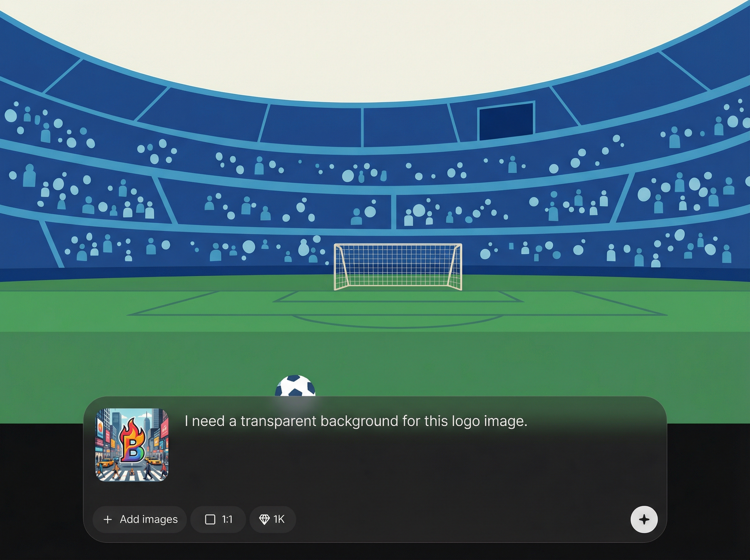Open the 1K resolution selector
The width and height of the screenshot is (750, 560).
pos(272,519)
